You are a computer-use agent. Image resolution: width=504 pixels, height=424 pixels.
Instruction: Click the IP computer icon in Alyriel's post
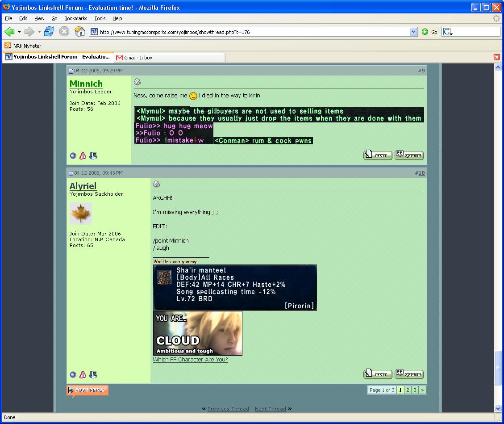[x=93, y=375]
